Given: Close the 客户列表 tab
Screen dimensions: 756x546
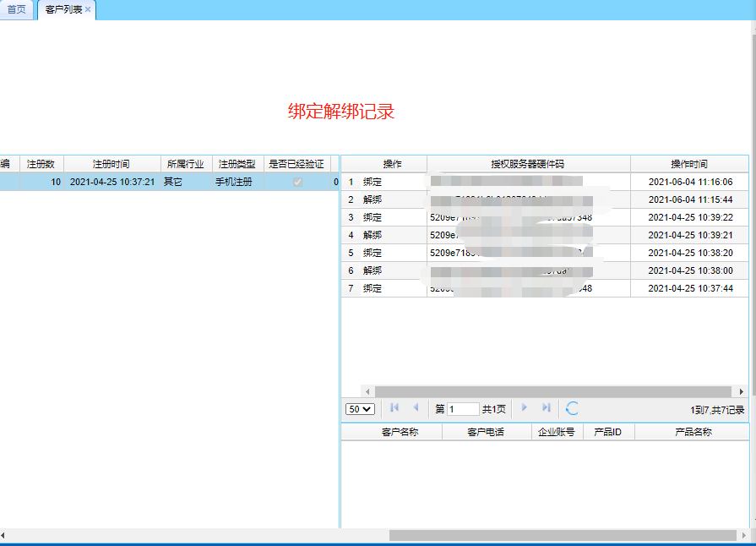Looking at the screenshot, I should click(x=88, y=10).
